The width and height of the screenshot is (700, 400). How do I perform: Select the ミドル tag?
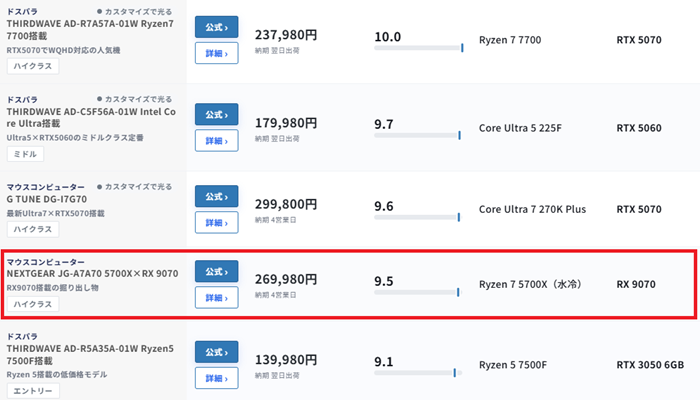pyautogui.click(x=25, y=154)
